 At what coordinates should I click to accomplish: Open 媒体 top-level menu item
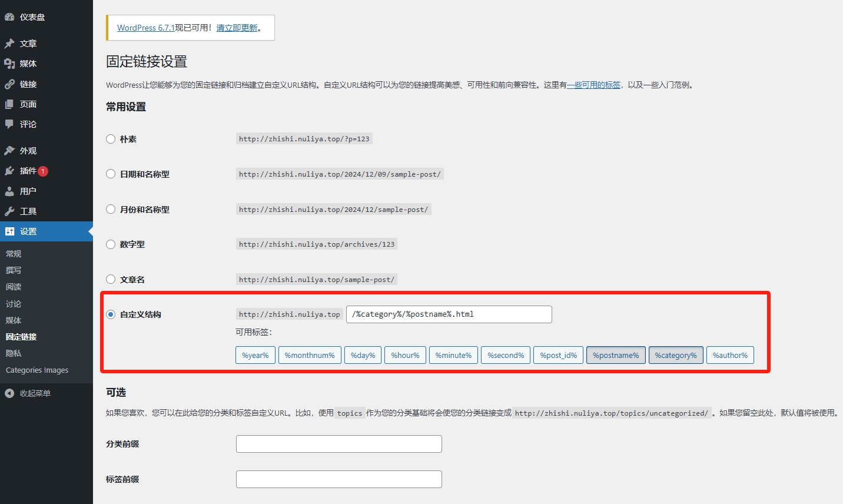coord(47,64)
